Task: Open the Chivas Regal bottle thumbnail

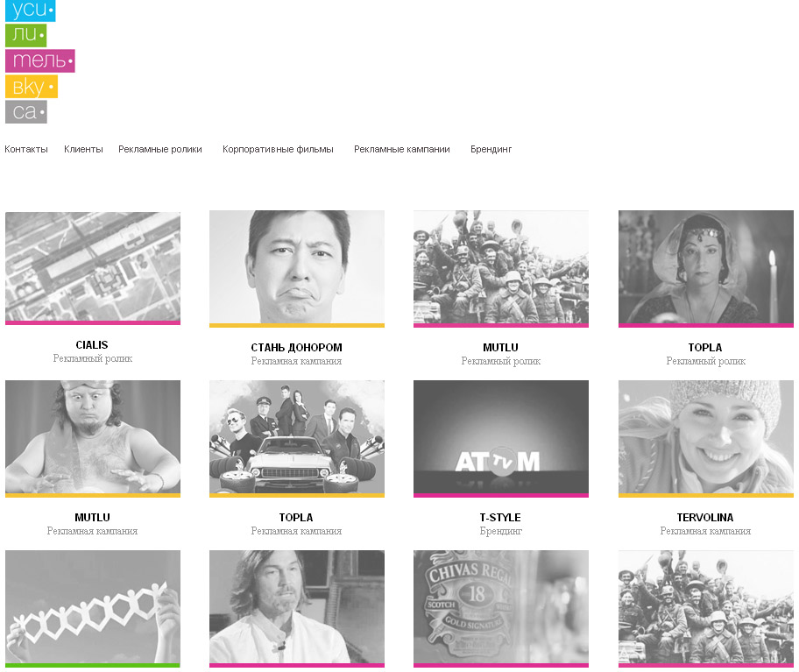Action: click(501, 608)
